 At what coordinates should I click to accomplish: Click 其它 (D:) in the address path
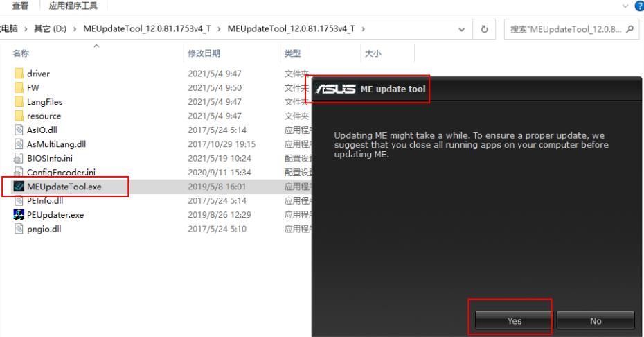[50, 29]
